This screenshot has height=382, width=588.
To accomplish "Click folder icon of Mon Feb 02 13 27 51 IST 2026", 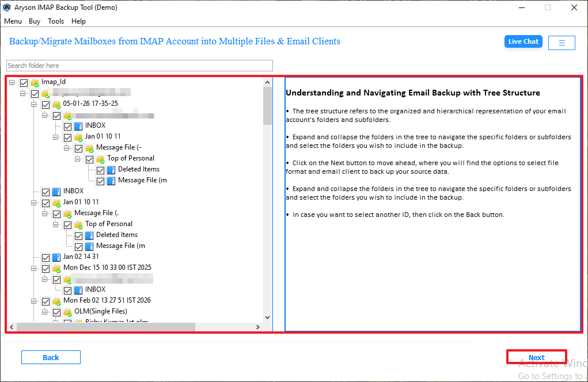I will pos(56,301).
